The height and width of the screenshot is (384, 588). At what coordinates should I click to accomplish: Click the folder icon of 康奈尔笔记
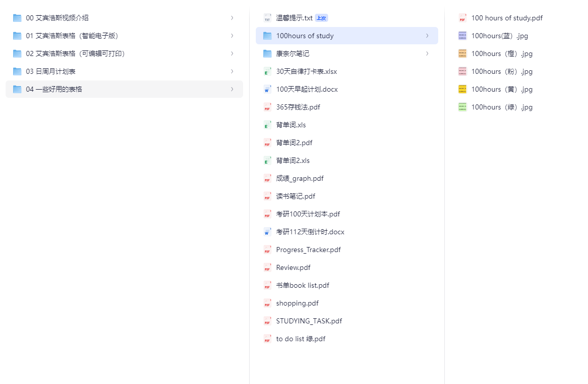click(267, 53)
